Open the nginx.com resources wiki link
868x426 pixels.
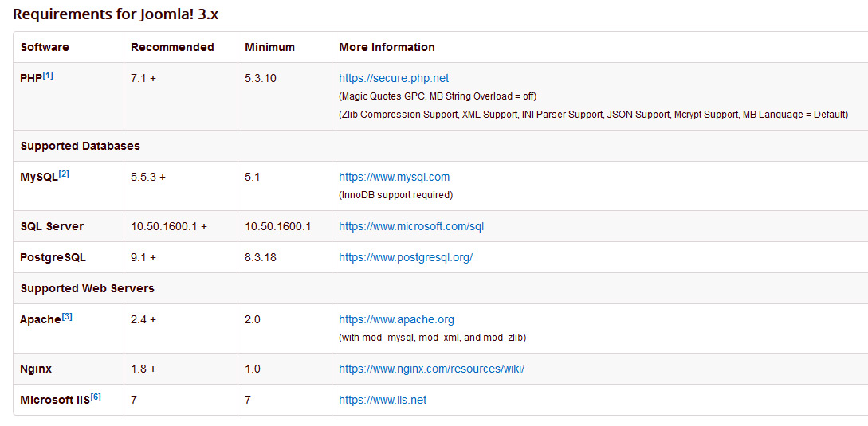pos(432,369)
